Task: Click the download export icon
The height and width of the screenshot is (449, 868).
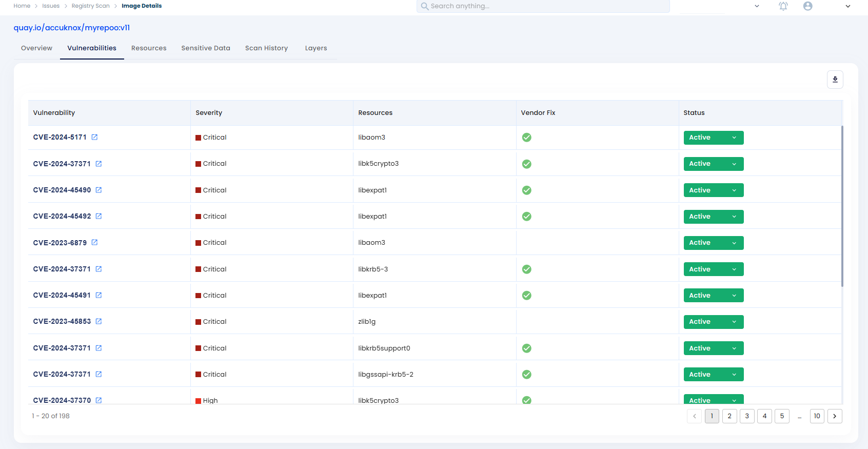Action: click(x=835, y=80)
